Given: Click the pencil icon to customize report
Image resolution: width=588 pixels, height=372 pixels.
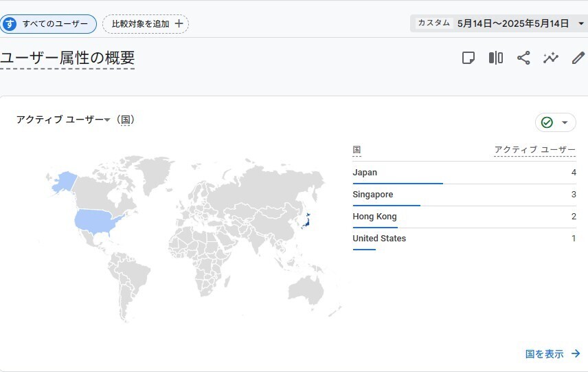Looking at the screenshot, I should coord(578,58).
